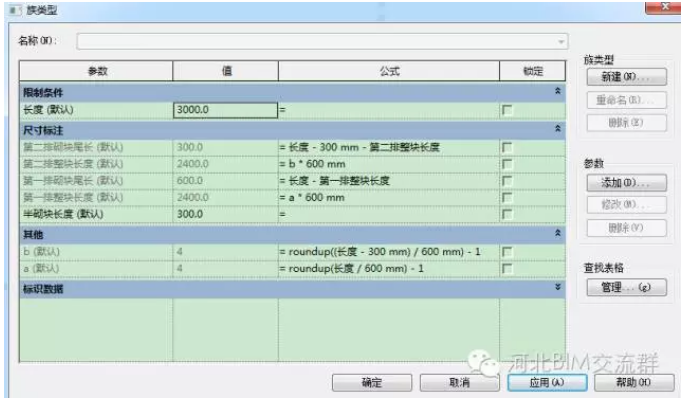689x401 pixels.
Task: Click the formula cell of 长度 (默认)
Action: (x=389, y=110)
